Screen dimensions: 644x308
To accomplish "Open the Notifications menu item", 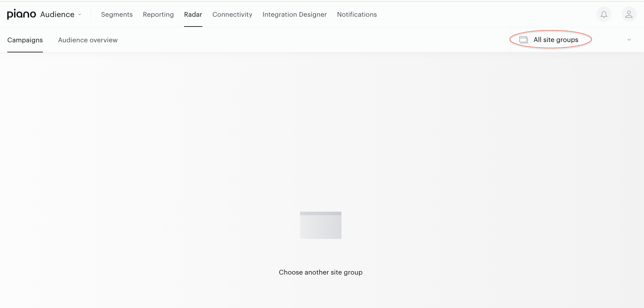I will [357, 15].
